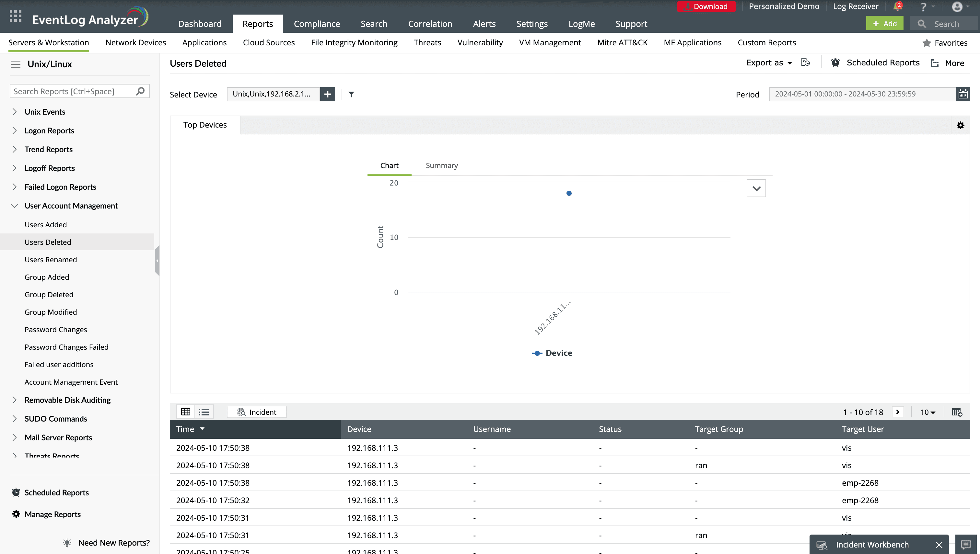Open the calendar period picker icon
980x554 pixels.
(x=963, y=94)
